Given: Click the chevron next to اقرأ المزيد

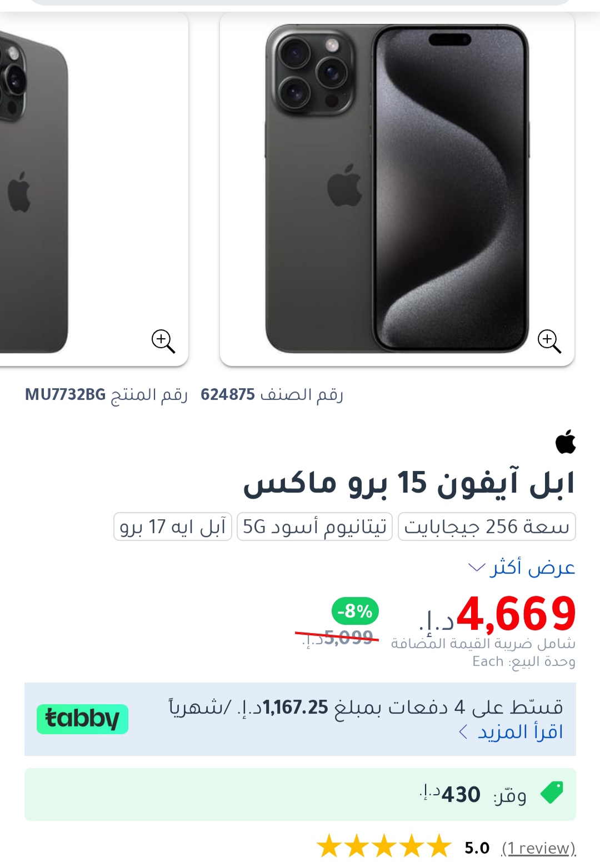Looking at the screenshot, I should click(463, 732).
